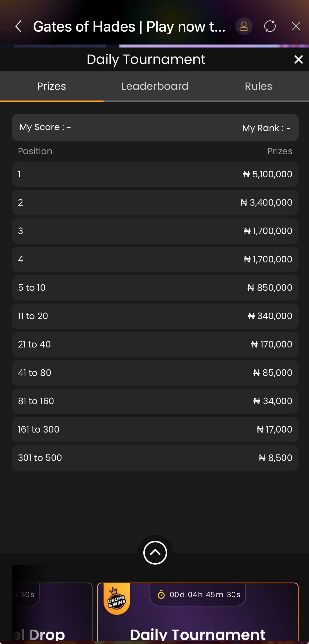Tap the back arrow in header

click(x=18, y=26)
